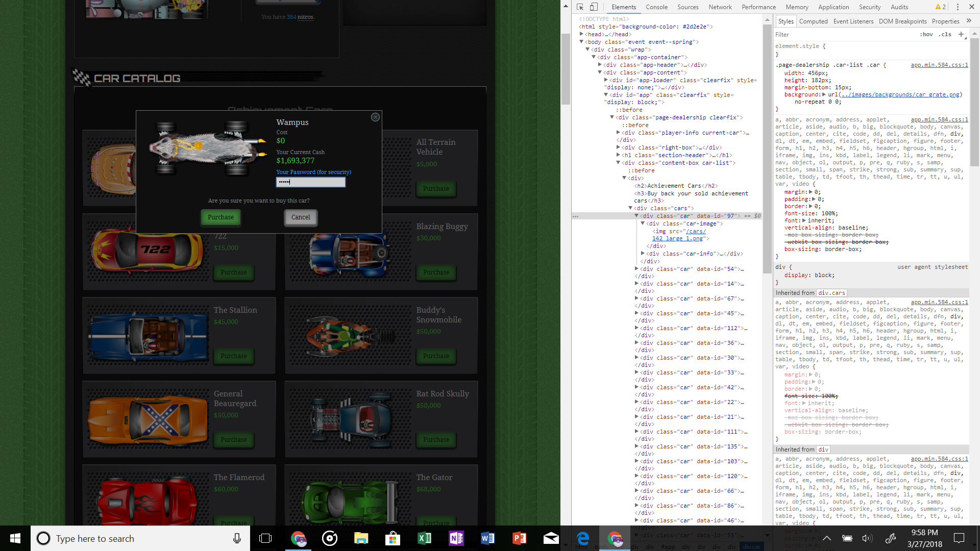Viewport: 980px width, 551px height.
Task: Click the password security input field
Action: click(x=311, y=182)
